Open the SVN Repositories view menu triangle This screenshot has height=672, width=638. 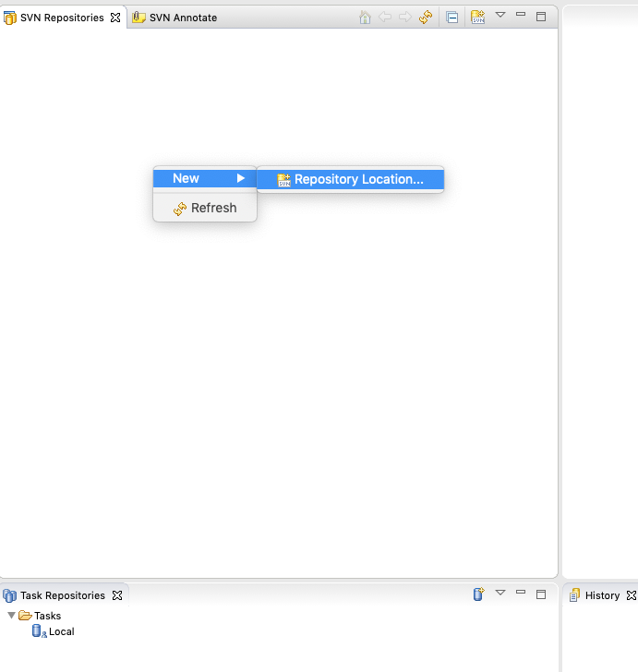click(x=500, y=15)
